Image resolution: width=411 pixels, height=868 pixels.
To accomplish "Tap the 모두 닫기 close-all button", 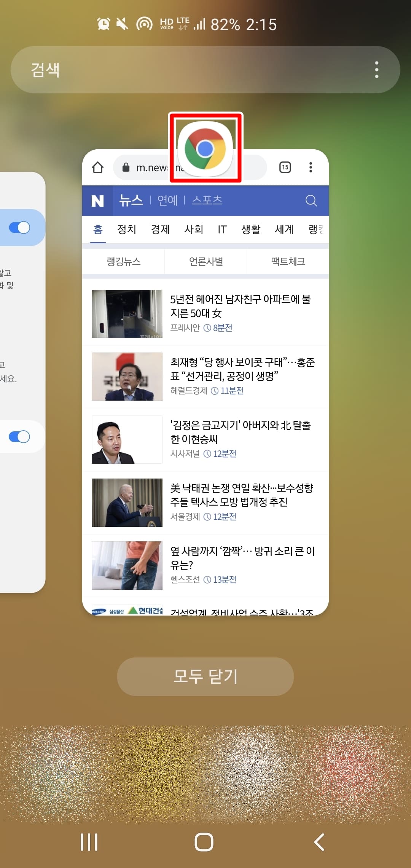I will (205, 677).
